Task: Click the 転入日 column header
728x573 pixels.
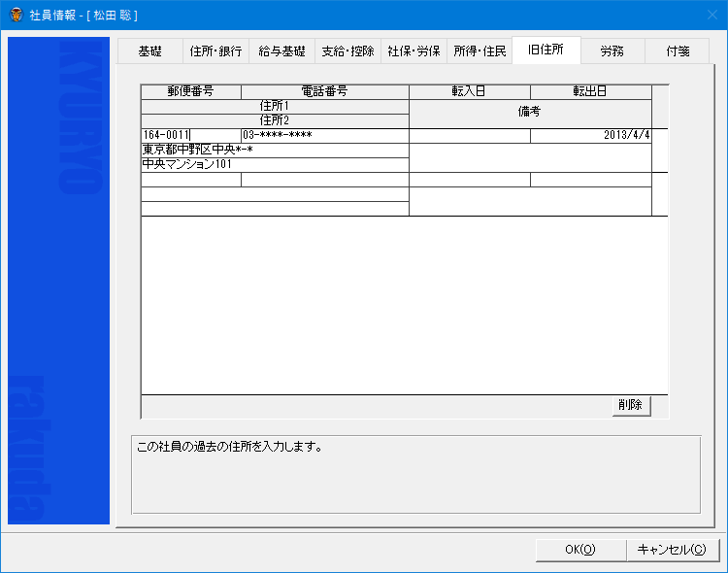Action: 470,91
